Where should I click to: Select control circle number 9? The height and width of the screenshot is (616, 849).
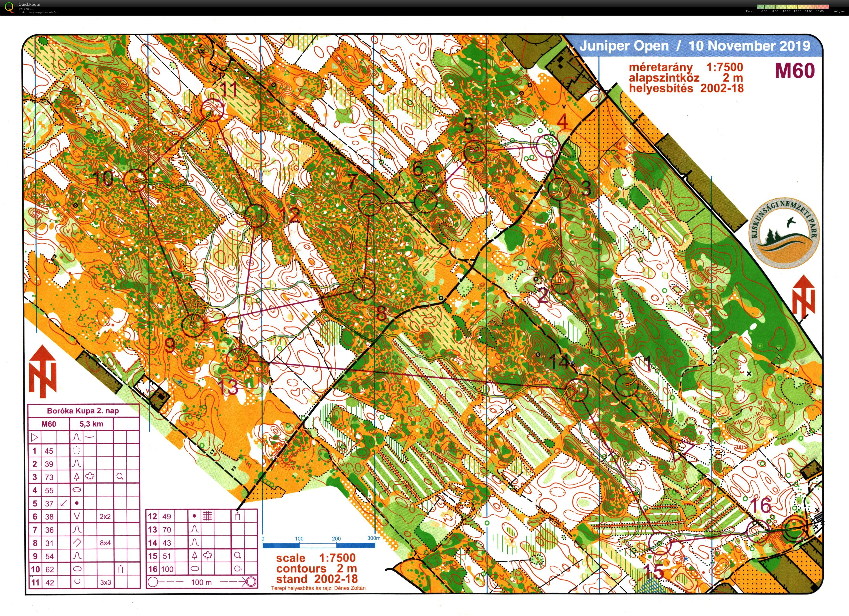coord(194,325)
